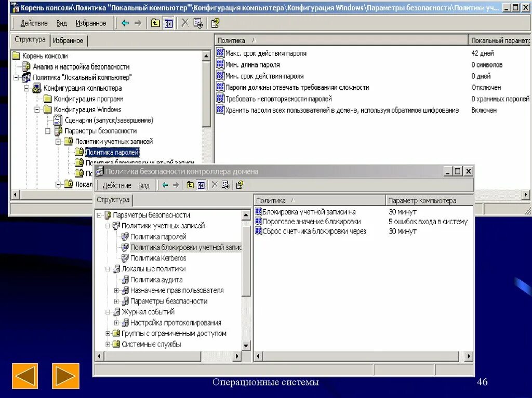532x398 pixels.
Task: Click icon of Блокировка учетной записи на policy
Action: coord(258,212)
